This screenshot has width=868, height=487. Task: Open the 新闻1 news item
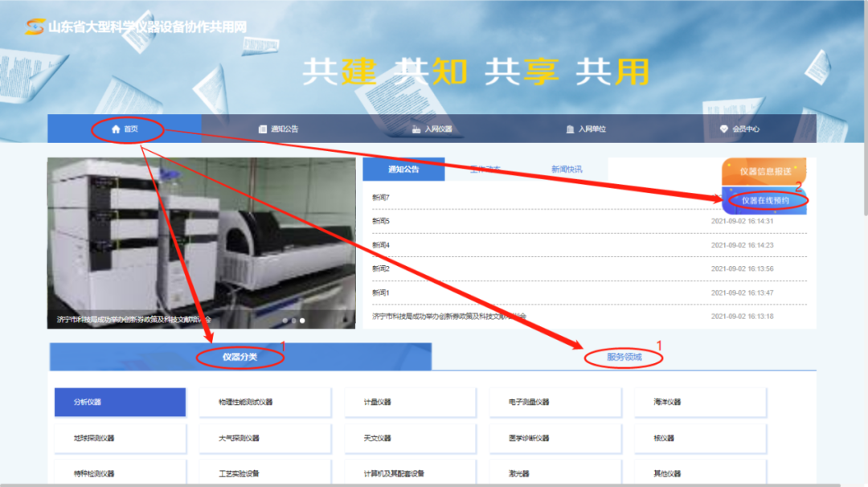381,293
